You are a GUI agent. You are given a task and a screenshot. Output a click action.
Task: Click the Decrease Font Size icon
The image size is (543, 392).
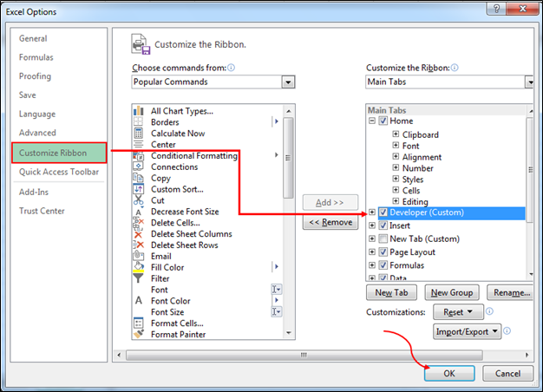coord(138,212)
